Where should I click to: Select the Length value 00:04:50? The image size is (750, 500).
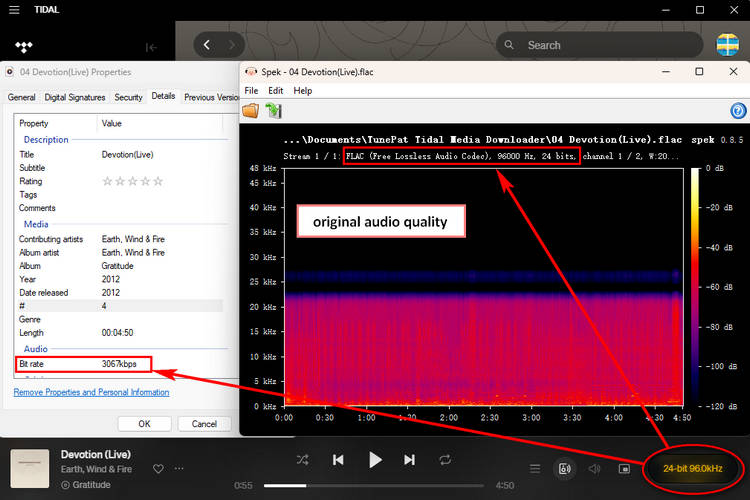tap(117, 333)
